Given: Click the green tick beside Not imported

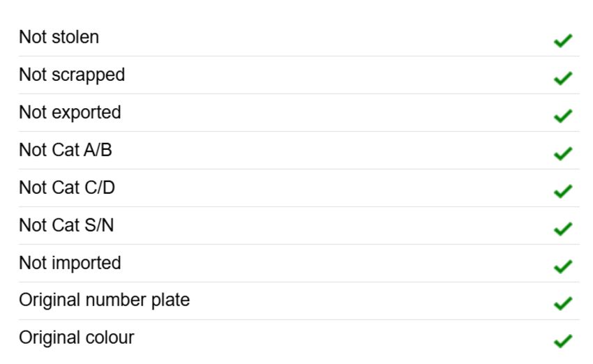Looking at the screenshot, I should pyautogui.click(x=563, y=266).
